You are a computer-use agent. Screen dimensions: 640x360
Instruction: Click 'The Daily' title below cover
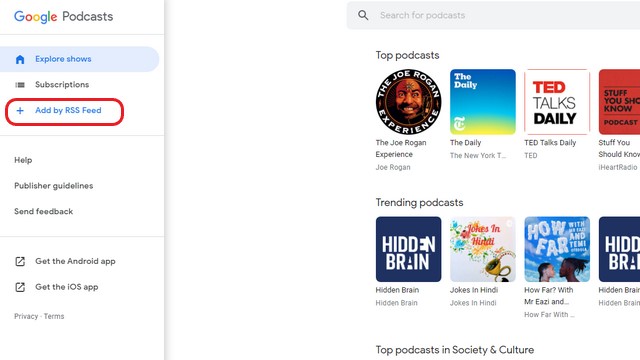pos(465,143)
